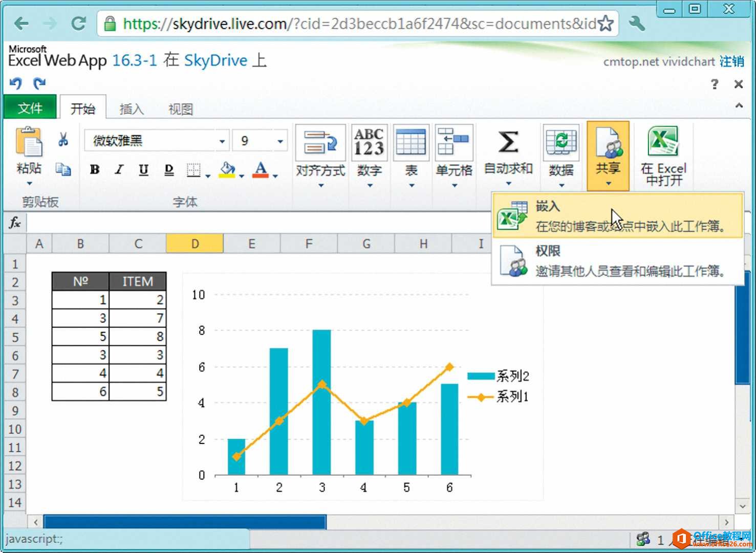This screenshot has width=756, height=553.
Task: Apply fill color bucket icon
Action: (227, 170)
